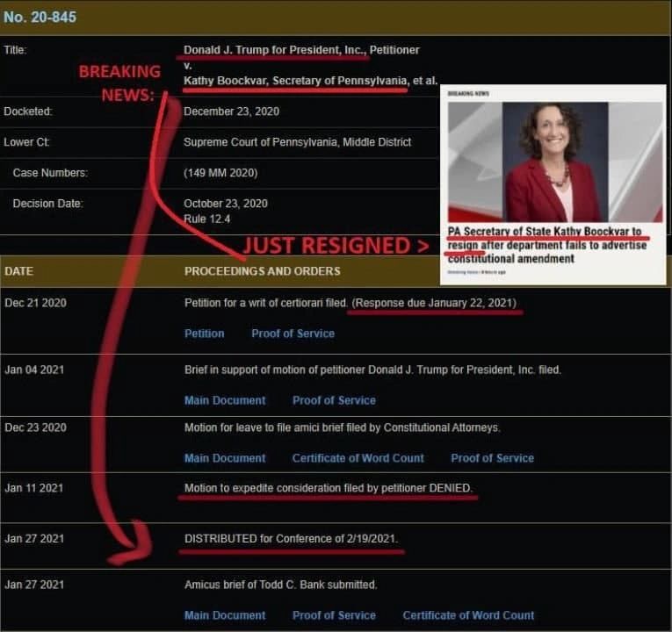Open Proof of Service for Todd C. Bank brief
672x632 pixels.
[x=334, y=615]
